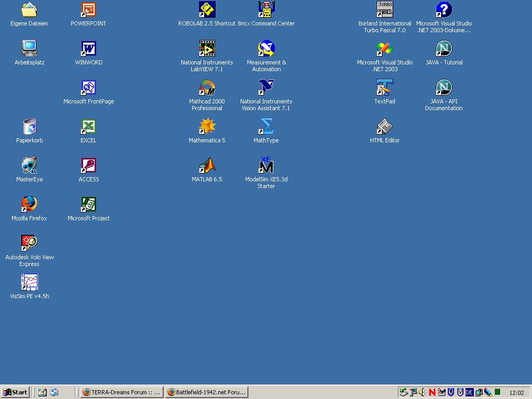Click the colorful pen tray icon
Image resolution: width=532 pixels, height=399 pixels.
point(488,392)
